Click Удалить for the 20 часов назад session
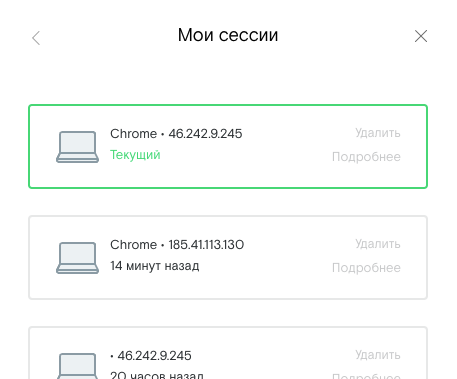Screen dimensions: 457x379 pos(378,355)
